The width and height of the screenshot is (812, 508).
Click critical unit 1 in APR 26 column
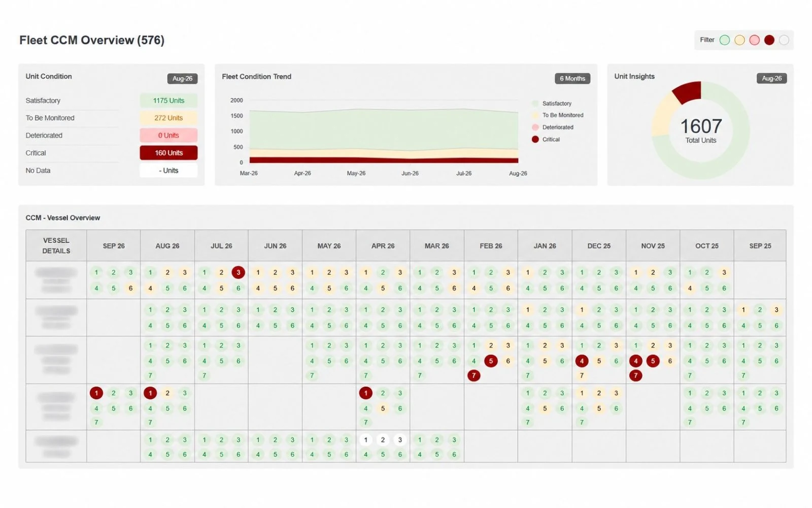coord(365,393)
